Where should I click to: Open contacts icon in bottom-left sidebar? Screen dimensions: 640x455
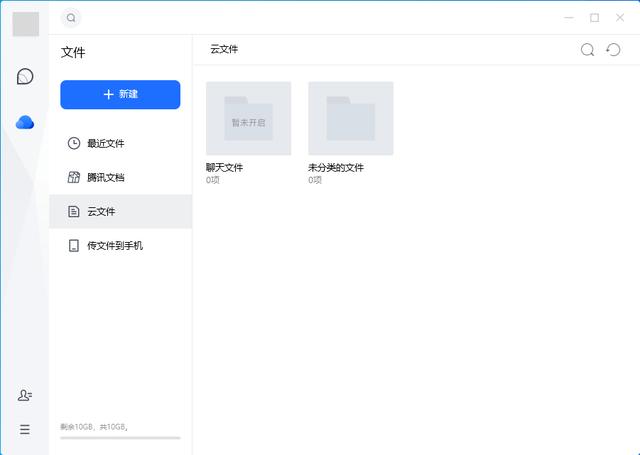(25, 396)
